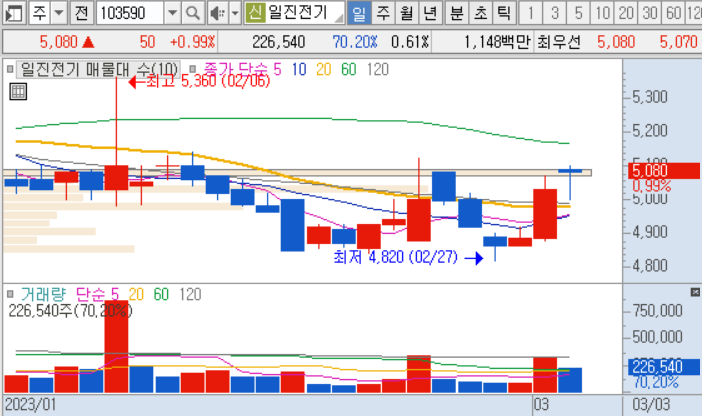
Task: Click the 226,540 volume value in quote bar
Action: point(278,42)
